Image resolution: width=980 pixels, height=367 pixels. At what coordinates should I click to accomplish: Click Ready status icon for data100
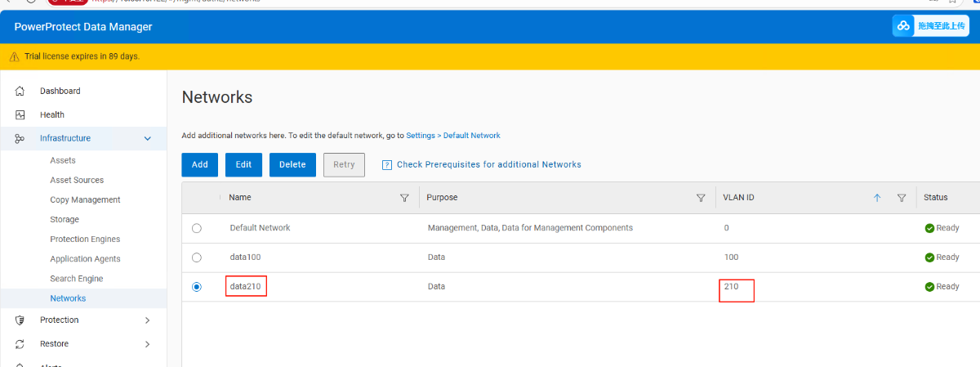[x=929, y=257]
